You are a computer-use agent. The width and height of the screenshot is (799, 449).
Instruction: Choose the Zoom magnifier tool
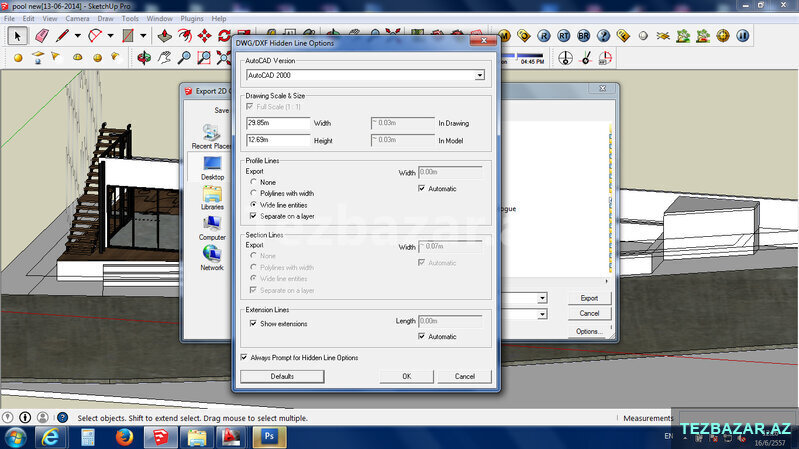(184, 58)
